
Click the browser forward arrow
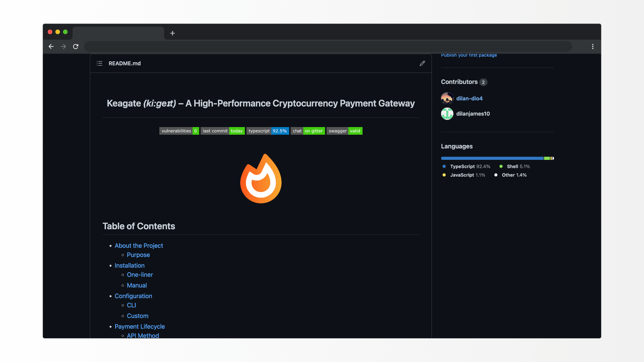(x=63, y=47)
